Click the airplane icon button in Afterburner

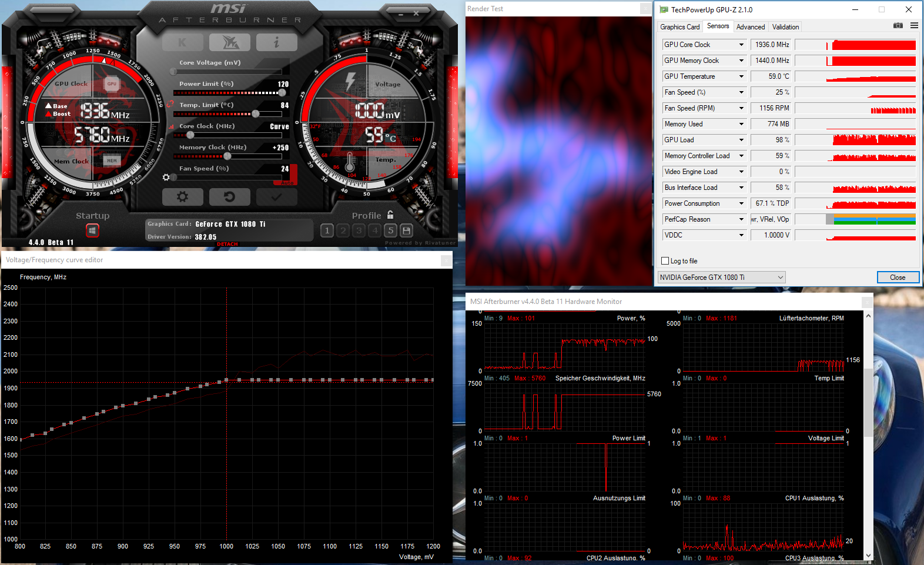tap(229, 42)
